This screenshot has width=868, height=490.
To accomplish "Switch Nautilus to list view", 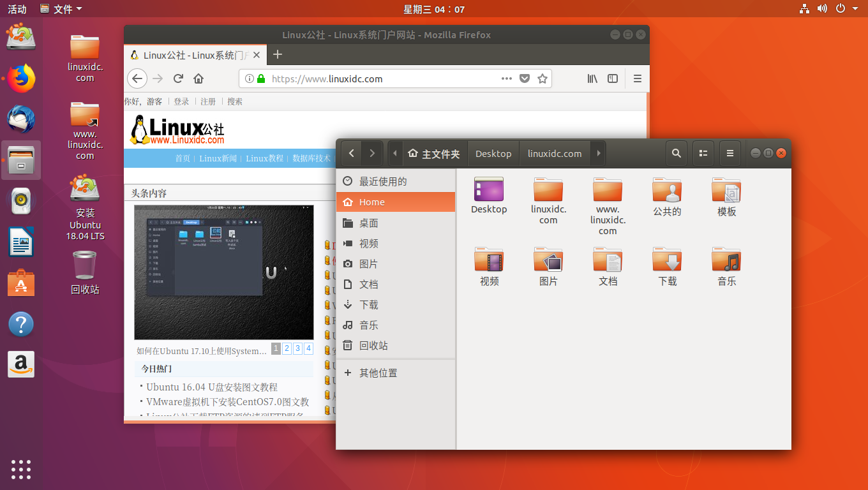I will [x=703, y=153].
